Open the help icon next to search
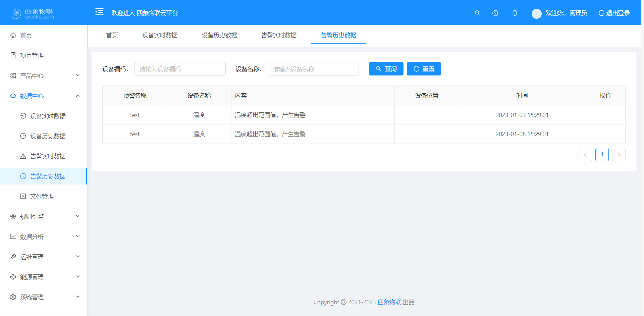Viewport: 644px width, 316px height. [x=495, y=13]
